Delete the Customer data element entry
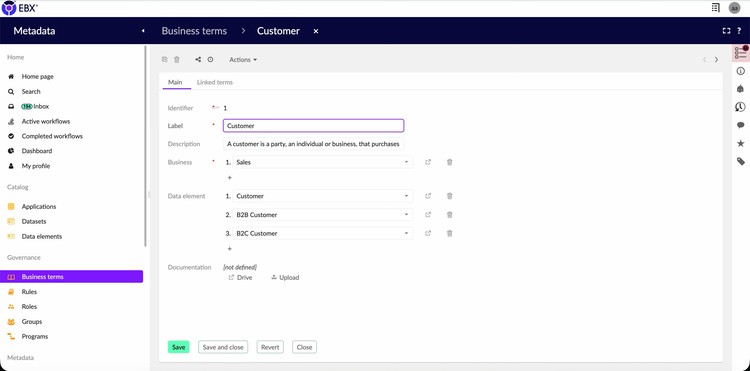This screenshot has height=371, width=750. click(450, 196)
